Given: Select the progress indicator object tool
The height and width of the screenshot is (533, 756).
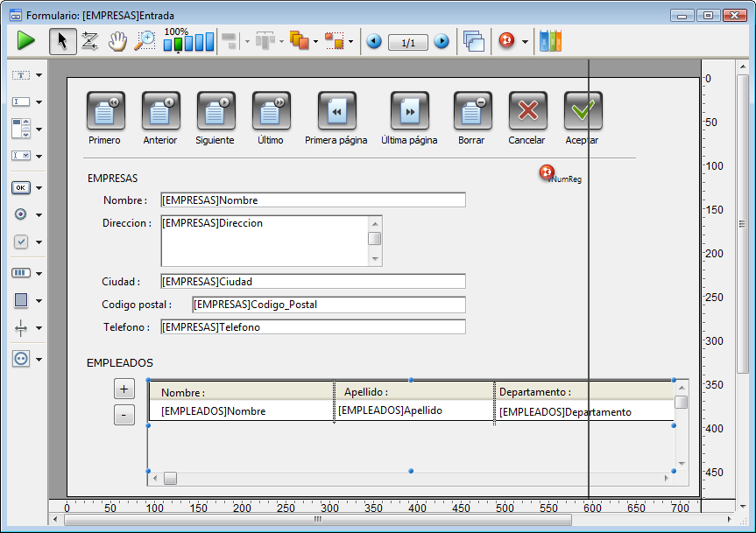Looking at the screenshot, I should 21,273.
